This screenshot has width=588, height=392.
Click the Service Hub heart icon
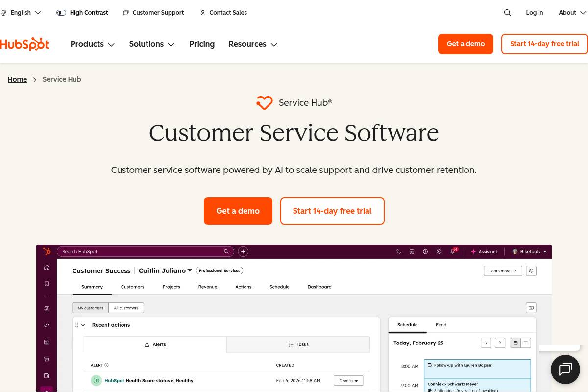pyautogui.click(x=264, y=103)
